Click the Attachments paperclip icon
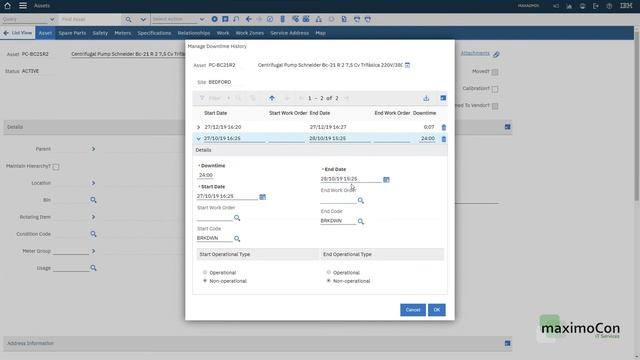This screenshot has height=360, width=640. pyautogui.click(x=496, y=54)
